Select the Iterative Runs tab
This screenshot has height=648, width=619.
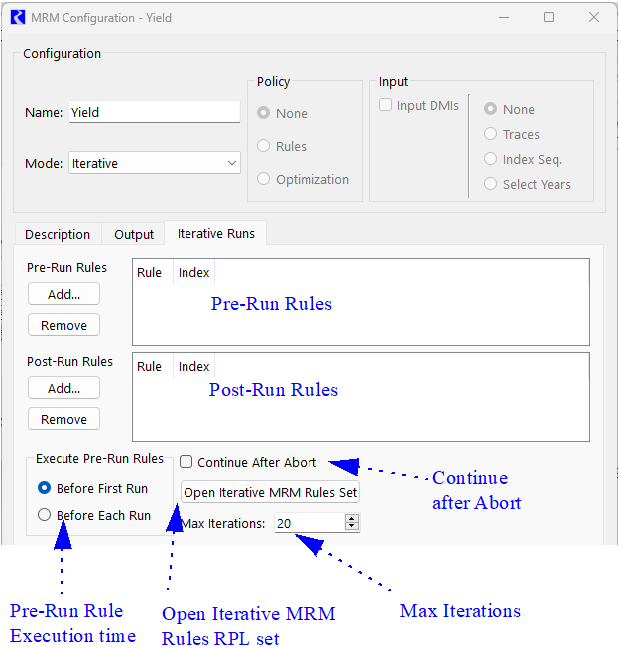coord(216,233)
